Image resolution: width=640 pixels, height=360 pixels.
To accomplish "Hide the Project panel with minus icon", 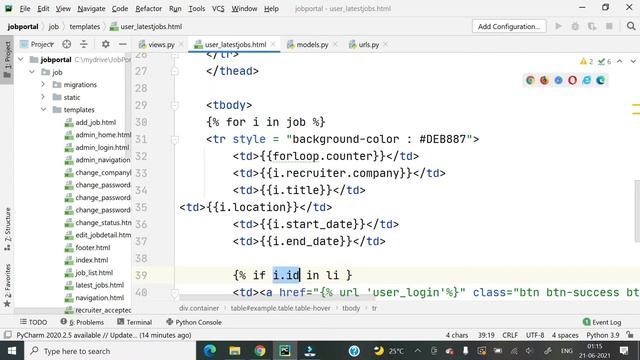I will (x=122, y=44).
